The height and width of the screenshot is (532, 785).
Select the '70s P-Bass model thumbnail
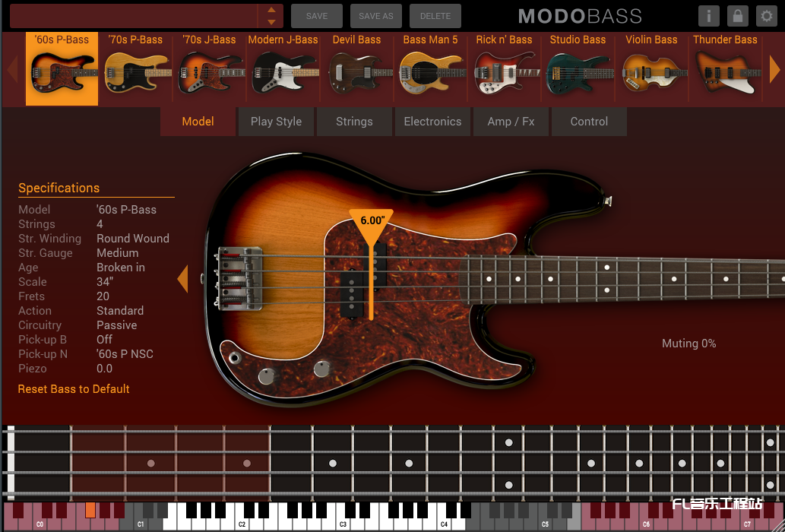coord(135,68)
